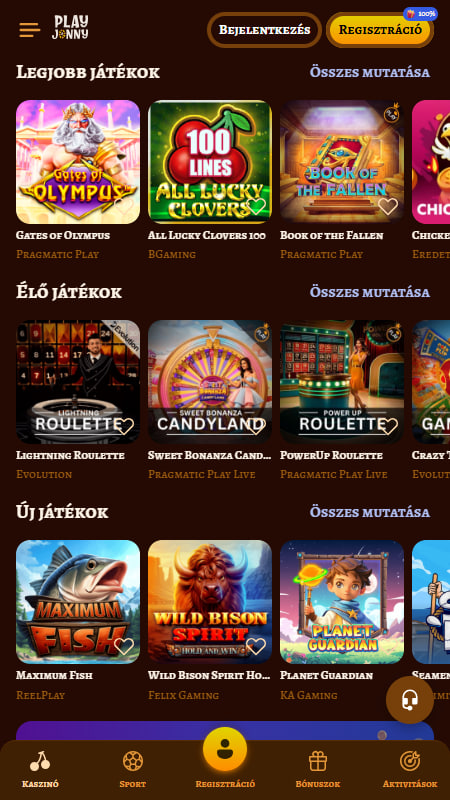
Task: Click the Play Jonny logo
Action: [70, 28]
